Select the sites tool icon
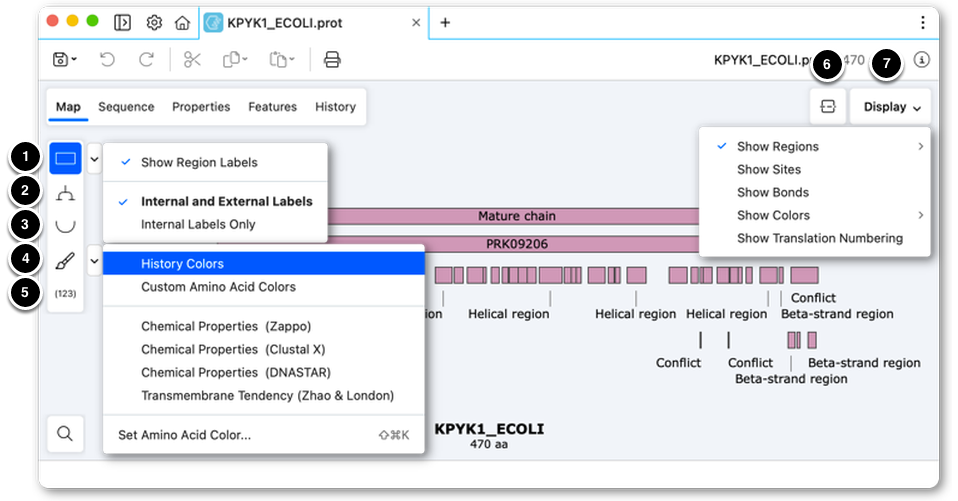958x501 pixels. 65,194
